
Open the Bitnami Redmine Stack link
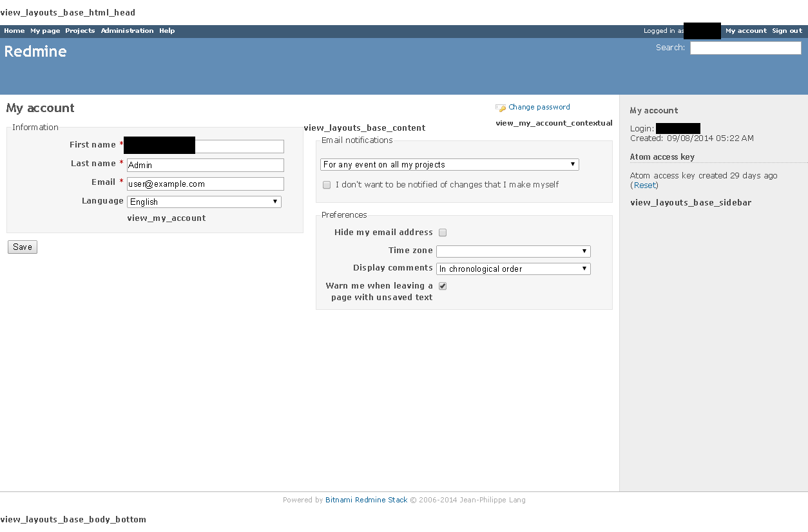coord(366,500)
